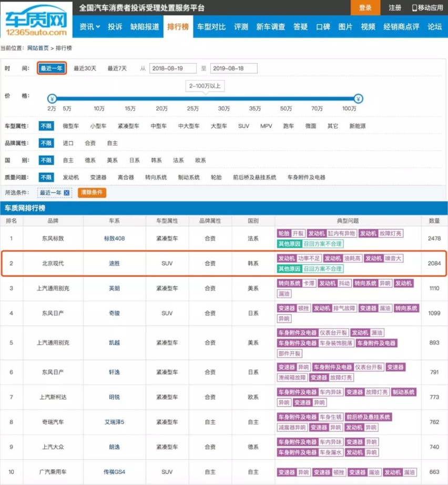Open the 途胜 car series link
This screenshot has height=485, width=448.
[x=115, y=264]
